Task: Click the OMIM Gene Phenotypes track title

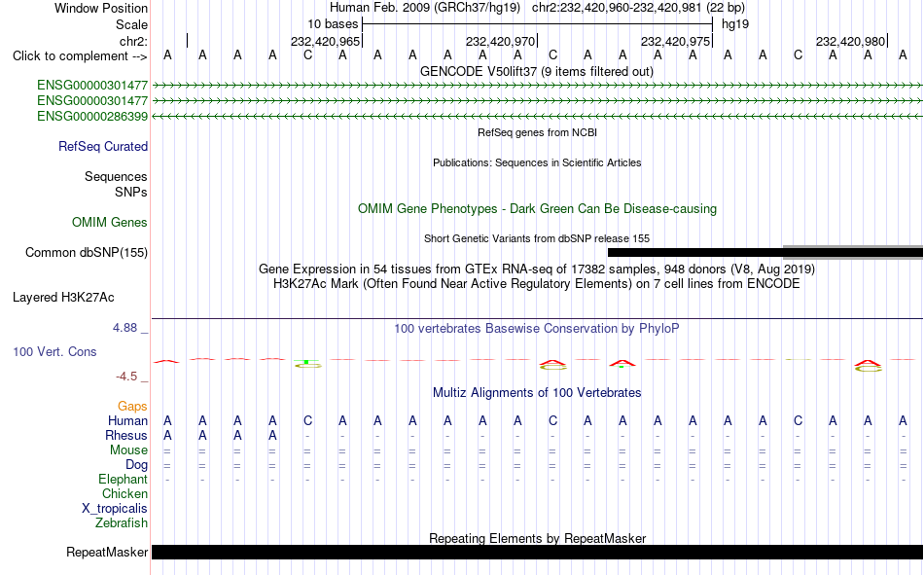Action: pos(538,209)
